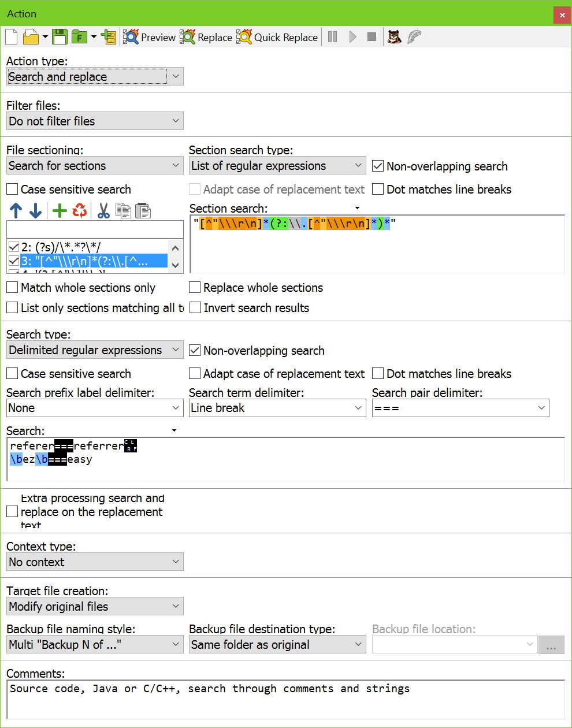The width and height of the screenshot is (572, 728).
Task: Save the action using the floppy disk icon
Action: pyautogui.click(x=60, y=36)
